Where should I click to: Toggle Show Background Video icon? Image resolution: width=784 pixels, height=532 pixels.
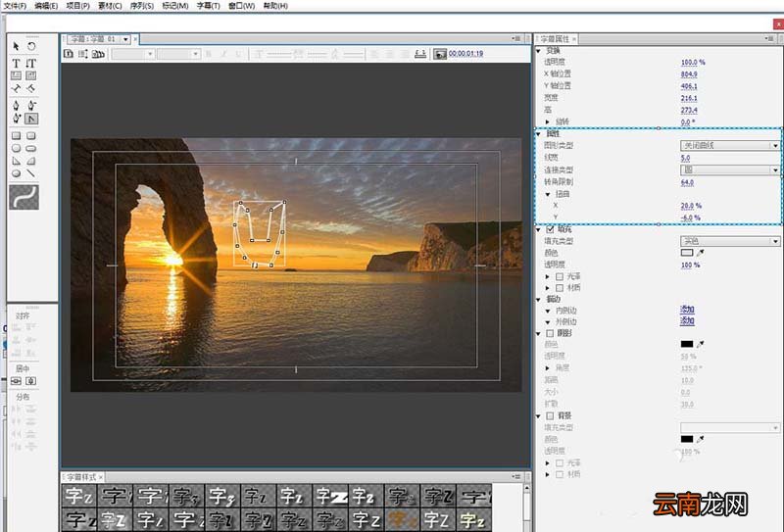click(x=439, y=54)
